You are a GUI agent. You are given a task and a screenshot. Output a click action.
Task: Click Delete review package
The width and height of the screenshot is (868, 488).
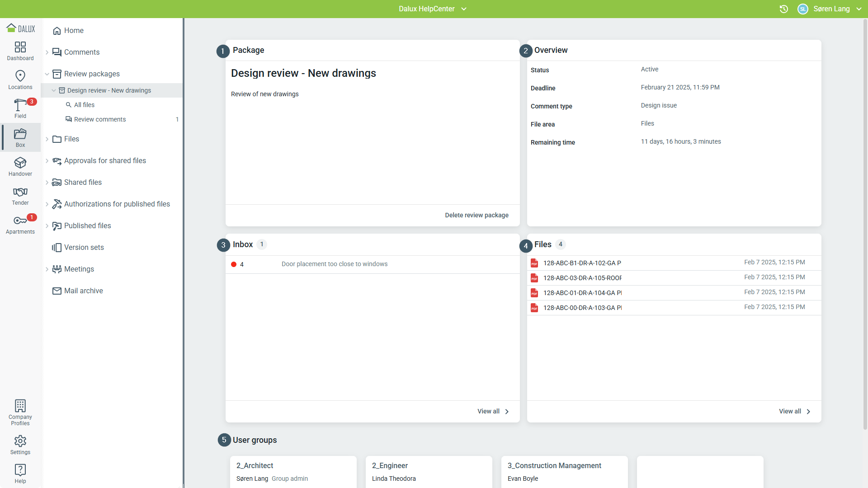(x=476, y=215)
